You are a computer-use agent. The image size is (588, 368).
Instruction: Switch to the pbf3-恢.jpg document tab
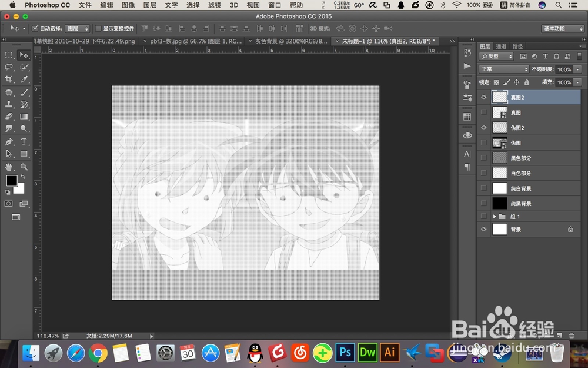click(x=196, y=41)
